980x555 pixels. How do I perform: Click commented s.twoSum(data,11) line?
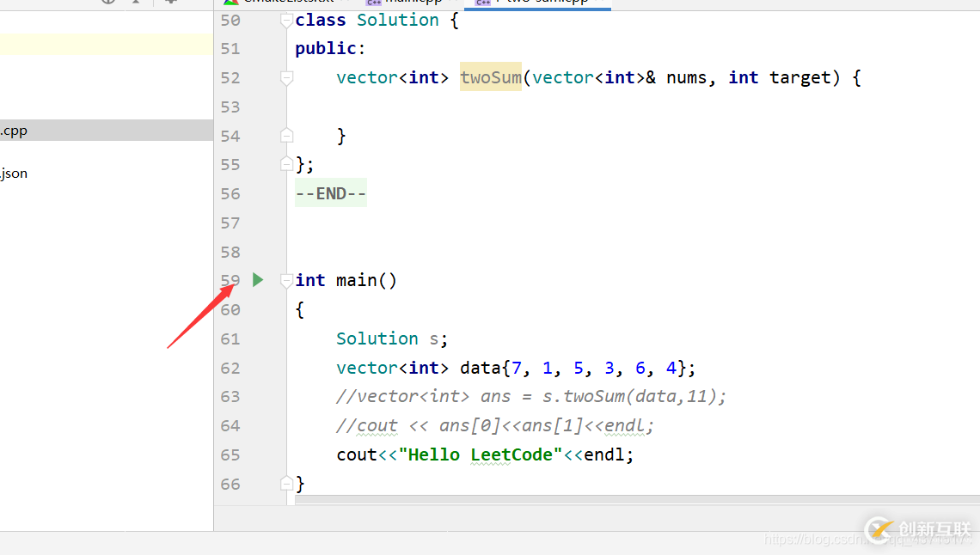531,396
